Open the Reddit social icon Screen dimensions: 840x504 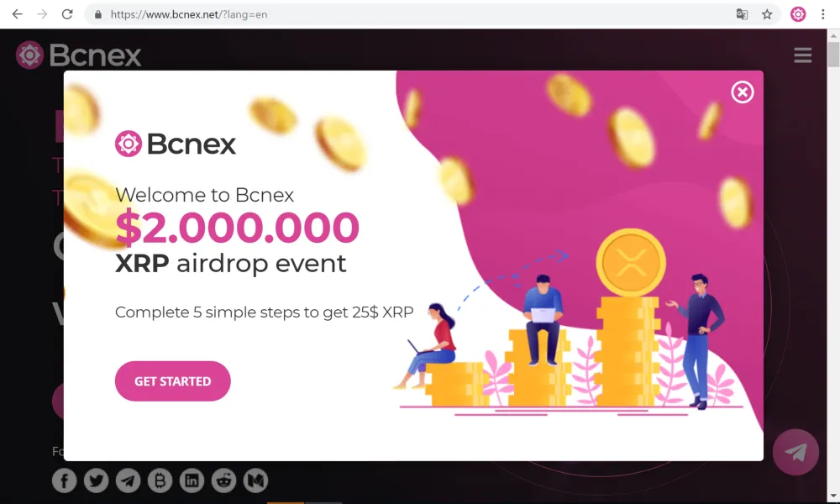pyautogui.click(x=223, y=480)
